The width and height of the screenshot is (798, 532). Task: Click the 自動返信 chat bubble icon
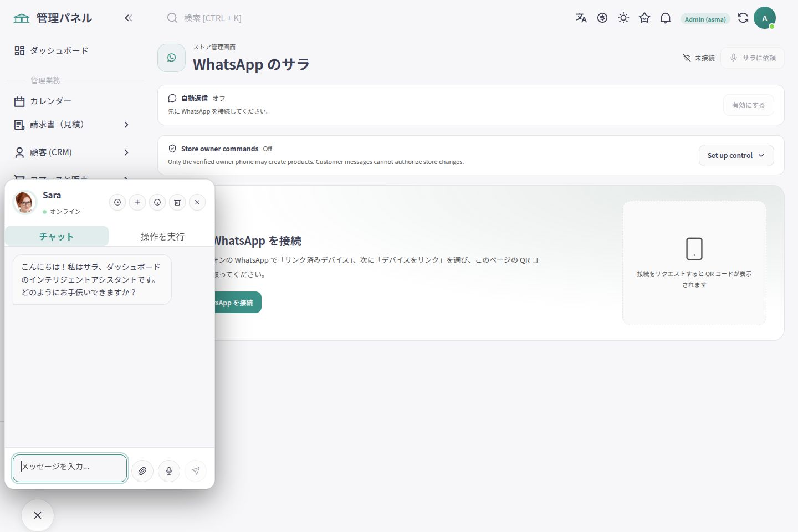172,98
